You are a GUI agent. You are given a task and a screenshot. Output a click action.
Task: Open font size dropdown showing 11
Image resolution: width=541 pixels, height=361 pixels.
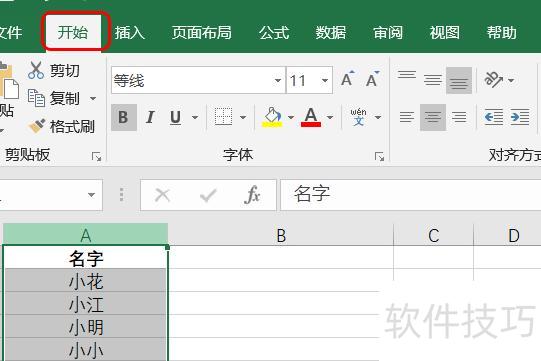[325, 81]
